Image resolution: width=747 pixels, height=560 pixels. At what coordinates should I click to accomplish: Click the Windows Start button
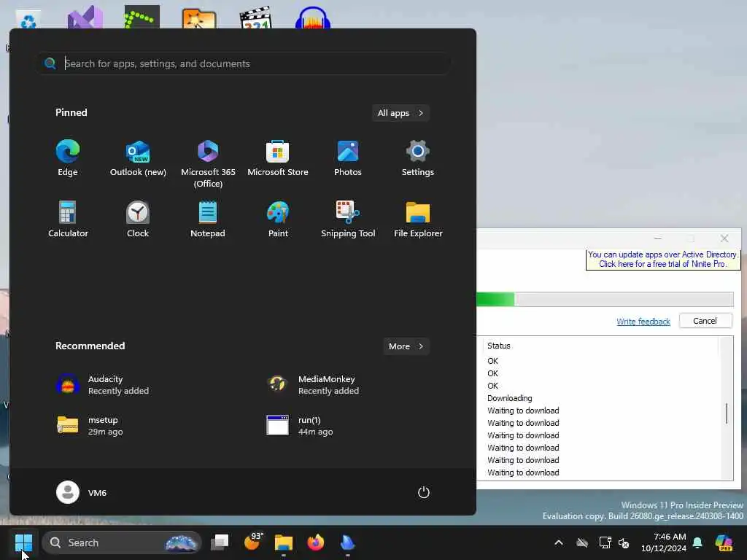(23, 542)
